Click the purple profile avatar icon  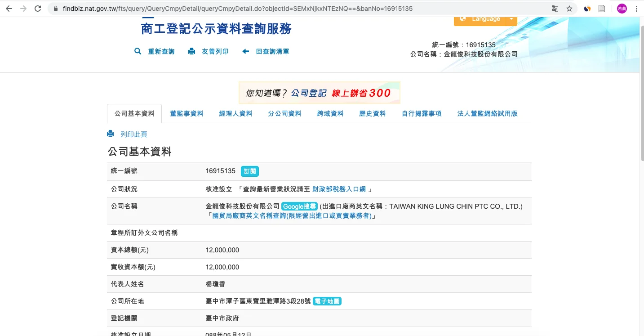click(x=622, y=9)
